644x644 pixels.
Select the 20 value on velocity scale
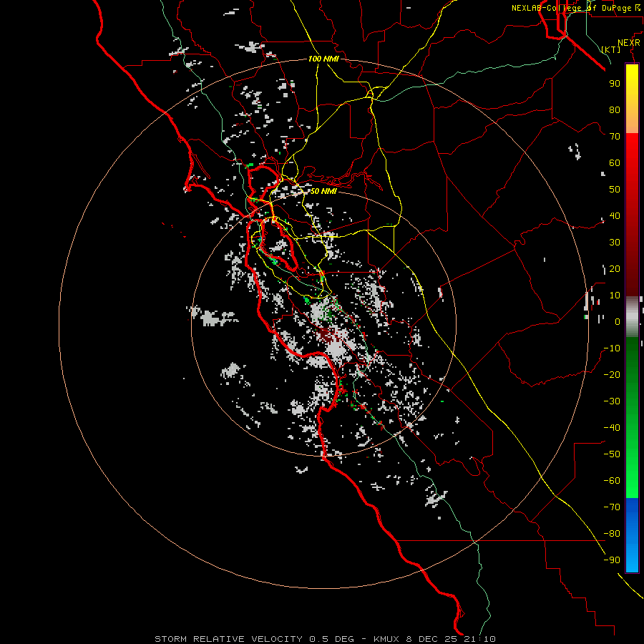615,268
